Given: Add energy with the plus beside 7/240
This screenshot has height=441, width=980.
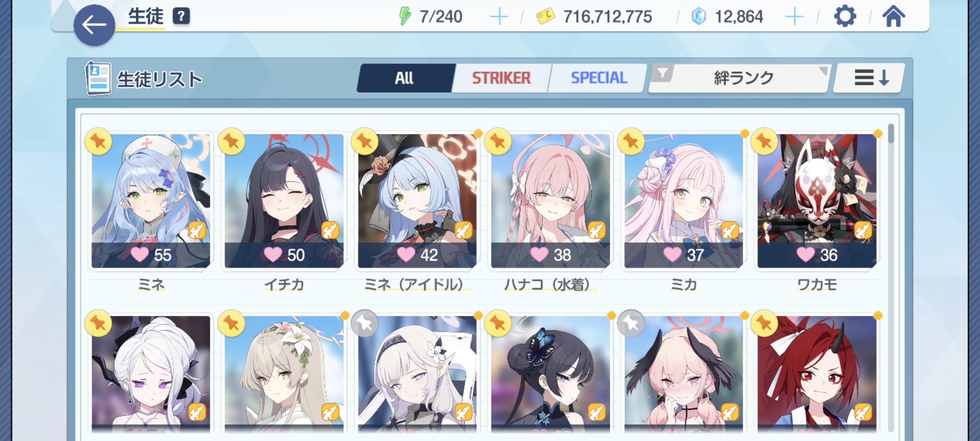Looking at the screenshot, I should (x=499, y=17).
